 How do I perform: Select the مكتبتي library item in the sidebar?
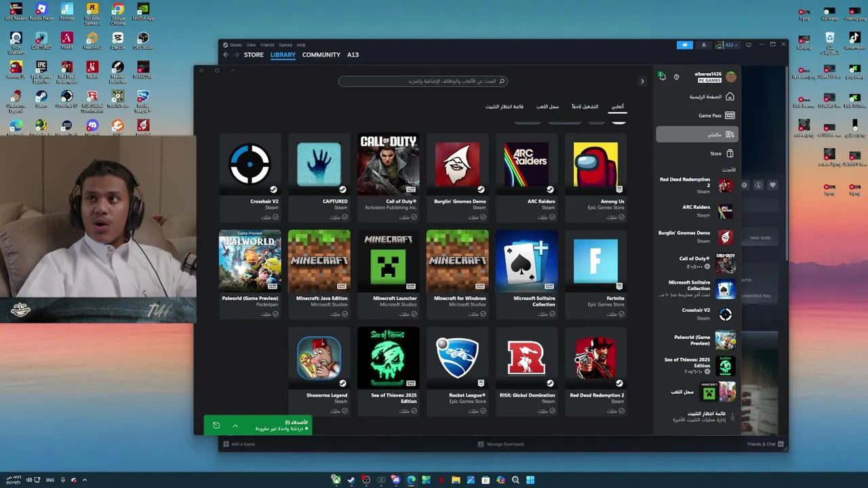(696, 134)
